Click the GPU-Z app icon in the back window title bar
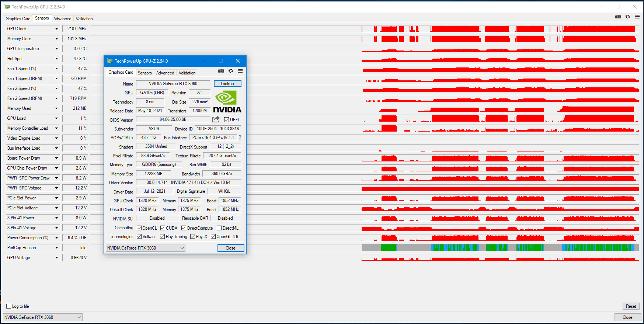 point(7,7)
